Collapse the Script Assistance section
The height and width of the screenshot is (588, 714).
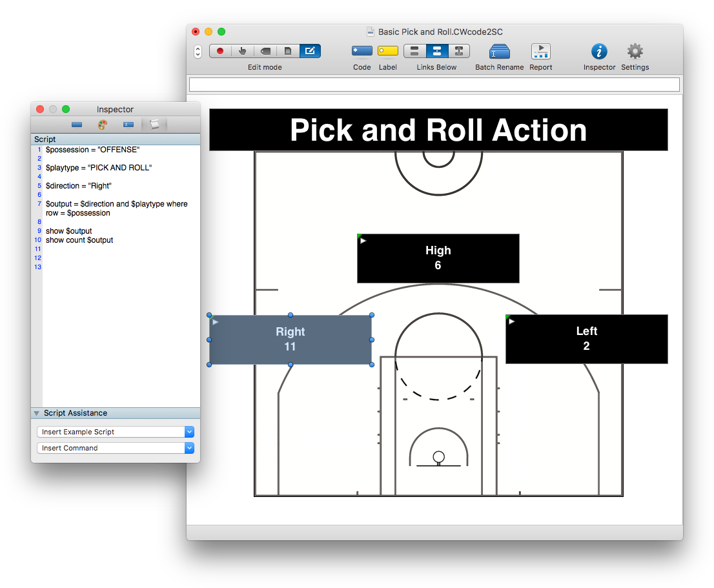pos(37,413)
